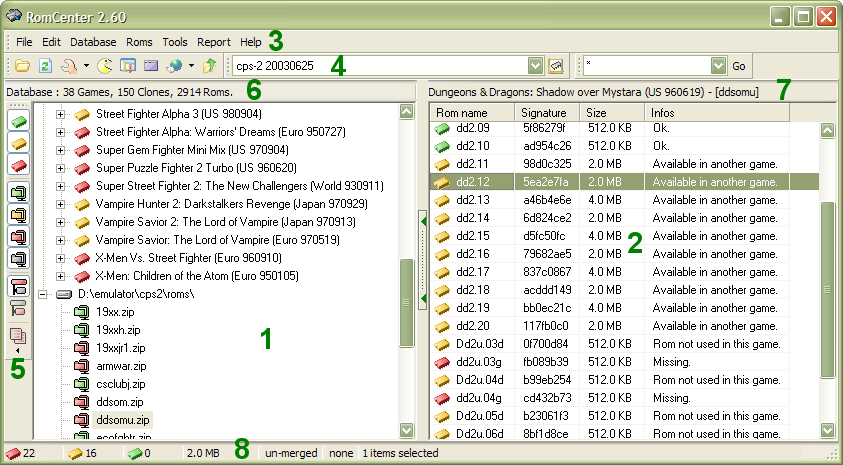Open the wrench tool dropdown arrow

pyautogui.click(x=86, y=66)
